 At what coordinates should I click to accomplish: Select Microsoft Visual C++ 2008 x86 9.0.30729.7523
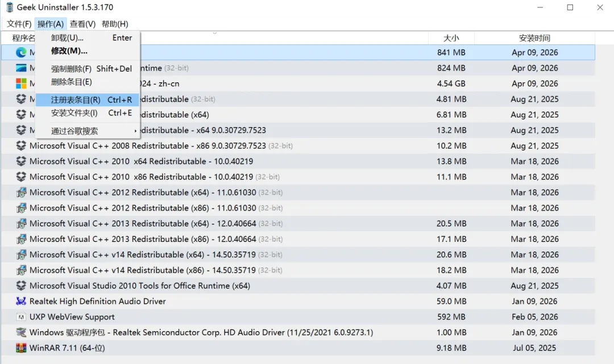click(298, 146)
